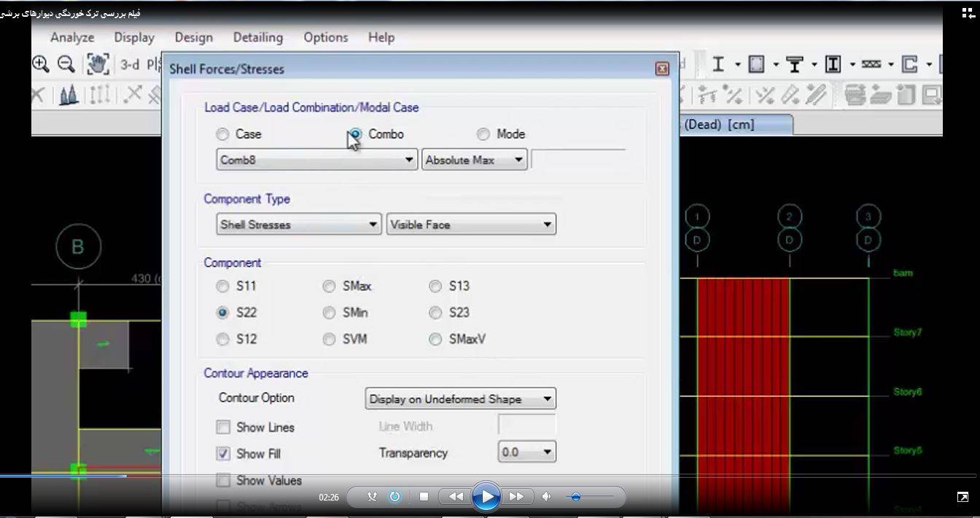Stop the video playback
This screenshot has height=518, width=980.
[424, 497]
